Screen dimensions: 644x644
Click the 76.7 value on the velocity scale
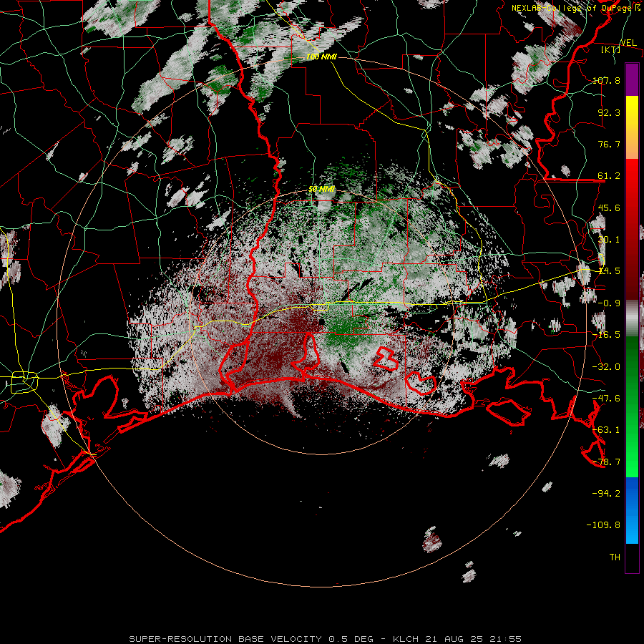[x=609, y=144]
